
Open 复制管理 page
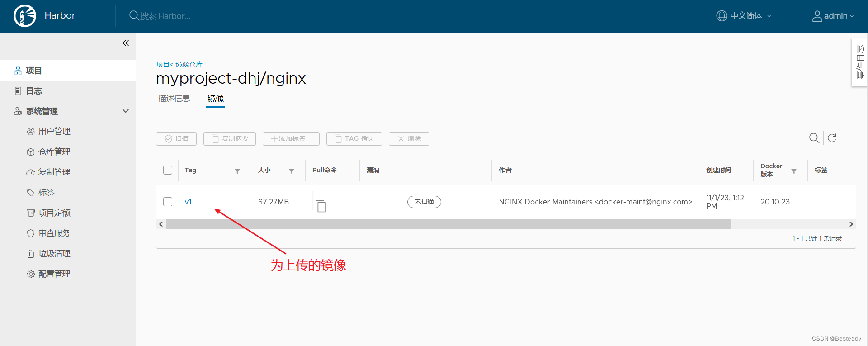tap(54, 172)
